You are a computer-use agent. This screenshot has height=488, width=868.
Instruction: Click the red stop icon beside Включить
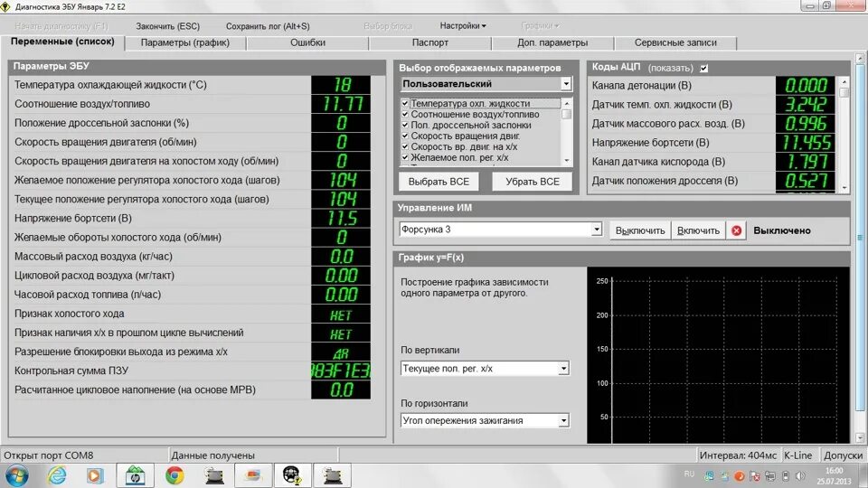736,230
